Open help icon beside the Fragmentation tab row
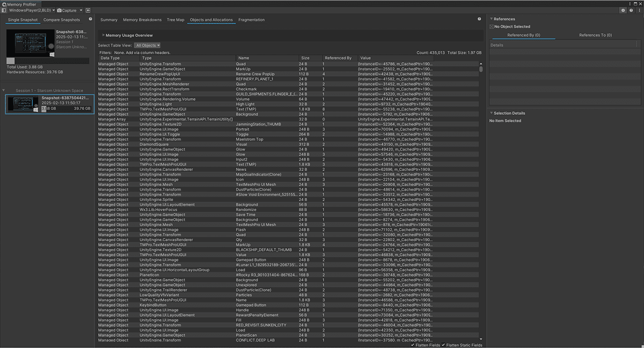Screen dimensions: 644x348 click(479, 19)
